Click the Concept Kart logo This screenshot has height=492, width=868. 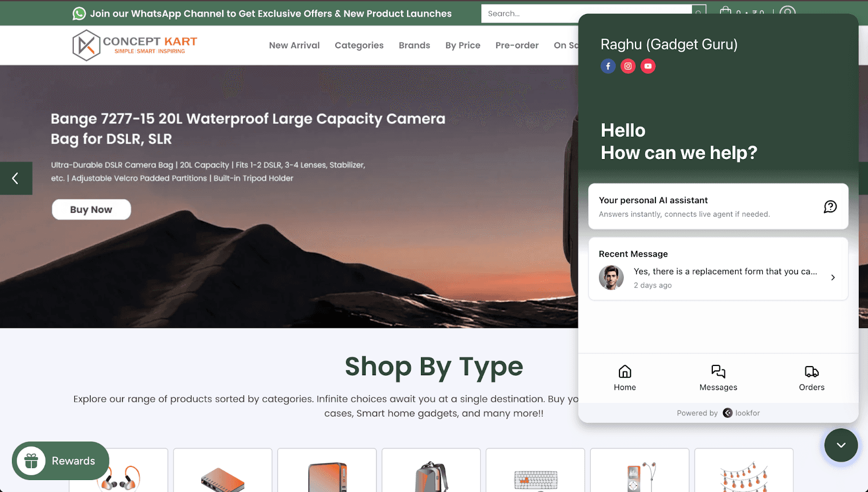[x=135, y=45]
